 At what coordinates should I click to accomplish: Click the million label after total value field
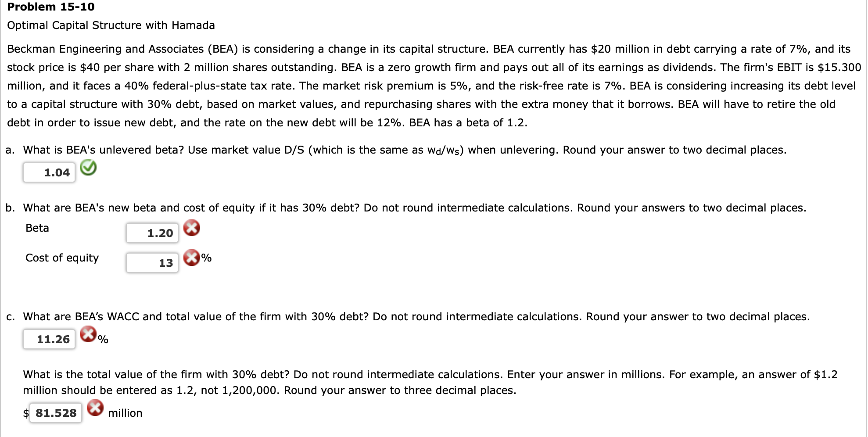click(x=125, y=412)
